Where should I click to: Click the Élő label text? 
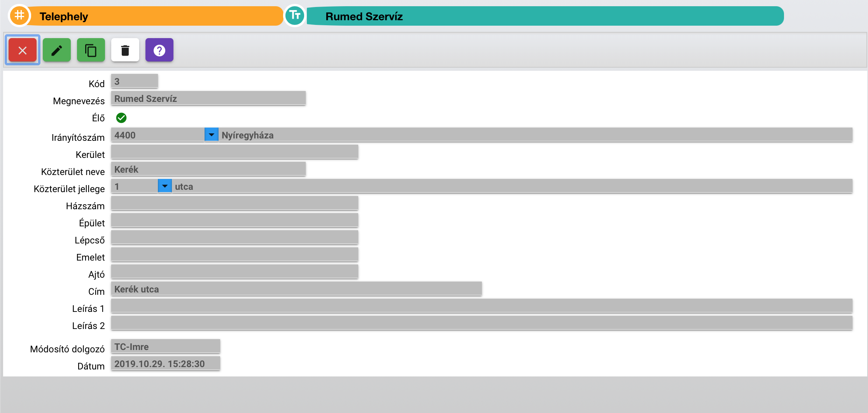[x=98, y=118]
